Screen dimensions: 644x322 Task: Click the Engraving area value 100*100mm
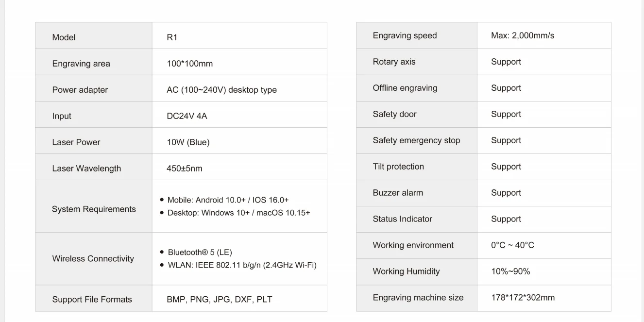(189, 64)
